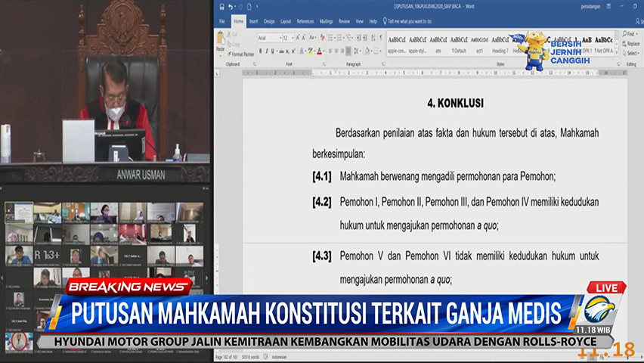This screenshot has width=644, height=363.
Task: Switch to the References tab
Action: coord(305,21)
